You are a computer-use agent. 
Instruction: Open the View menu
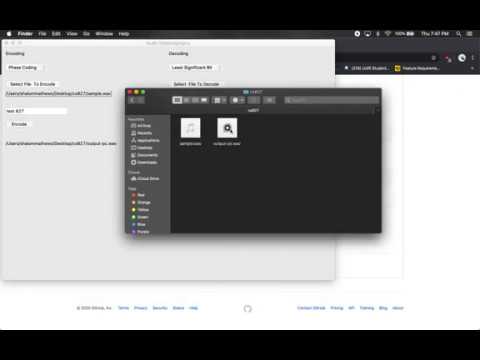click(72, 34)
